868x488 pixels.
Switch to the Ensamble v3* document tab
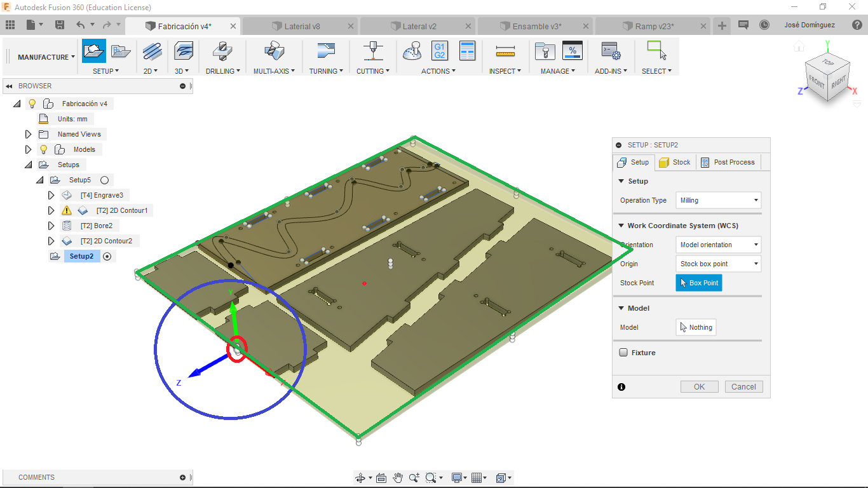point(536,26)
